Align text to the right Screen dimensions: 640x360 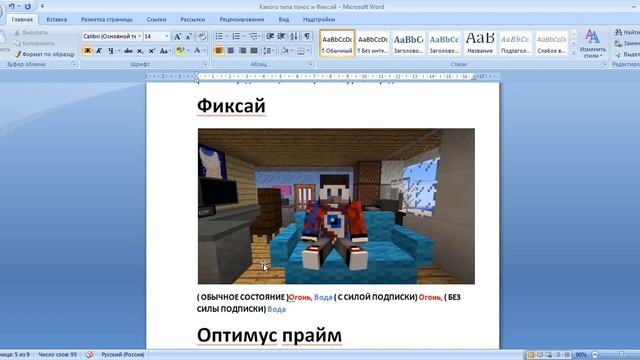click(x=242, y=51)
